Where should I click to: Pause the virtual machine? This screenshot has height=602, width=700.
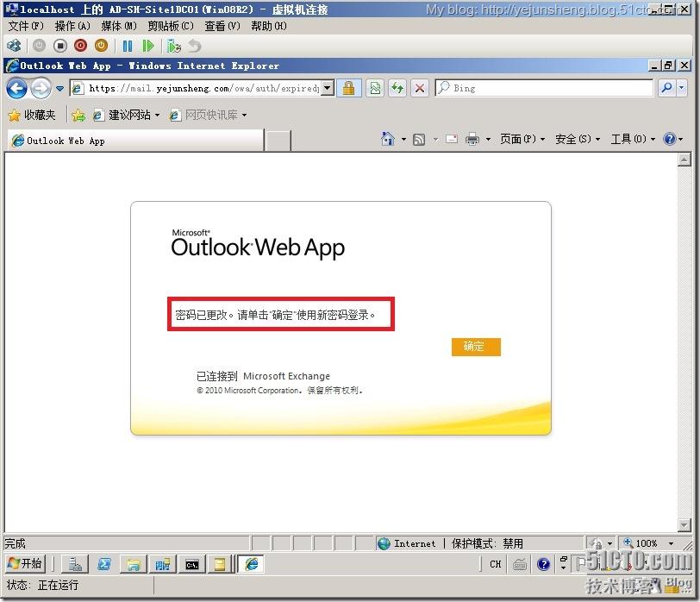(128, 46)
